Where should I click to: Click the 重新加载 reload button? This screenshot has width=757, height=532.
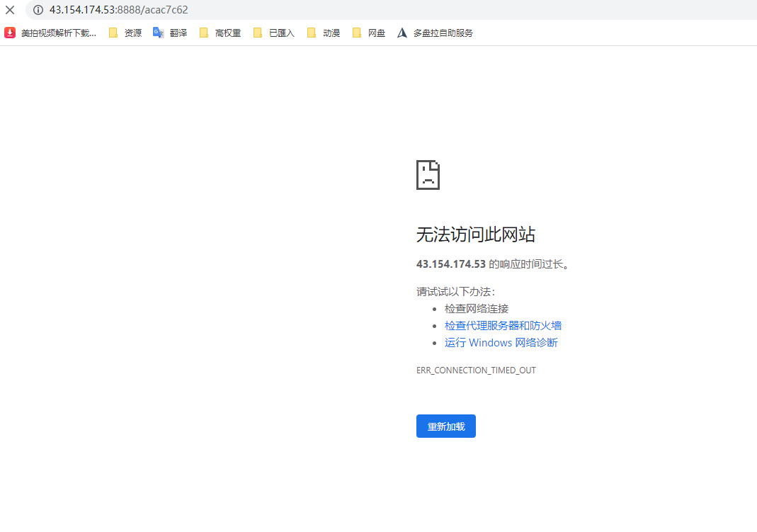click(445, 426)
